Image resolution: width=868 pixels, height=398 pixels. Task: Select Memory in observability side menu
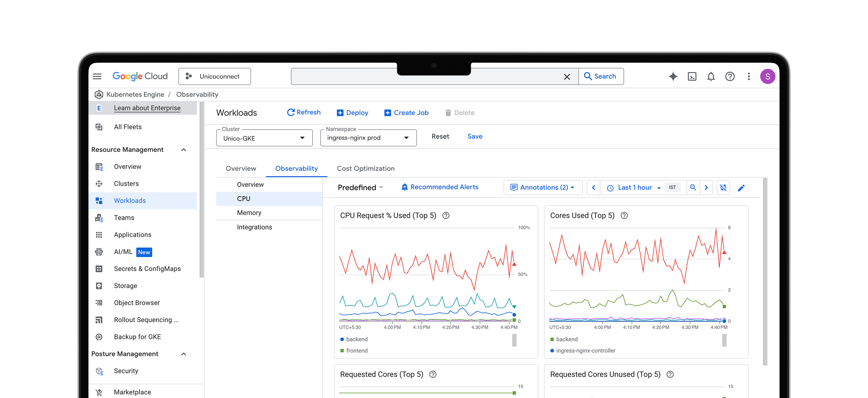click(x=249, y=213)
